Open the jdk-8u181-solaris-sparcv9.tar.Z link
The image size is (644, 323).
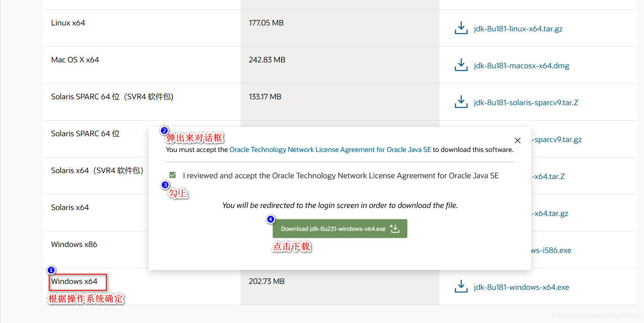pyautogui.click(x=526, y=103)
